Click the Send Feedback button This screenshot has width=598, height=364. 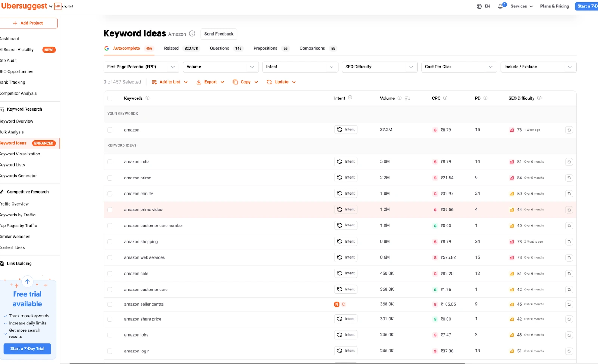pyautogui.click(x=219, y=34)
